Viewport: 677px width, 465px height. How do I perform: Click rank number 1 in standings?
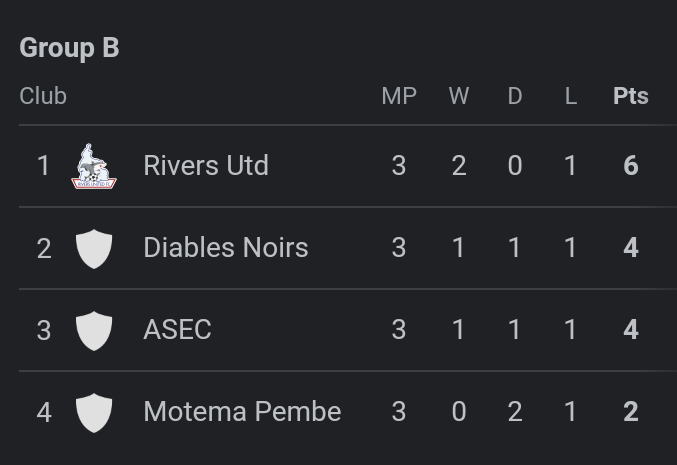click(43, 166)
